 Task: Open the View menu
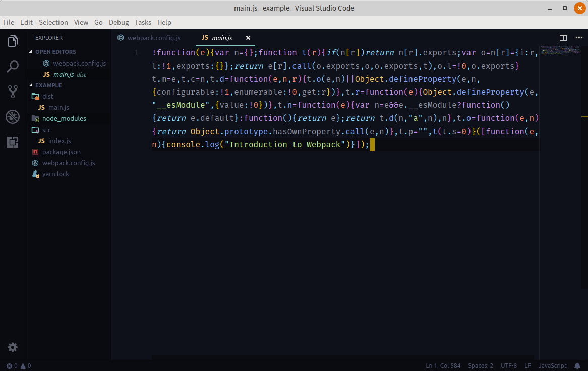pos(81,22)
